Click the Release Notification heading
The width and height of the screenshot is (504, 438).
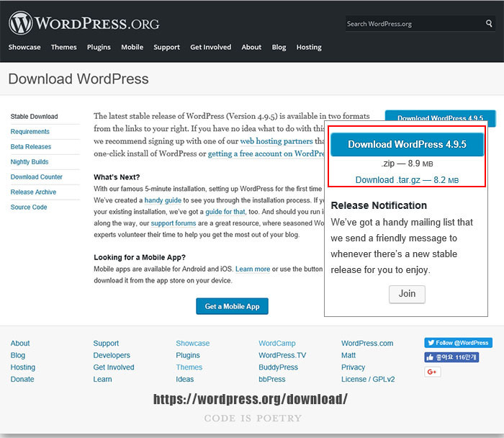[379, 205]
